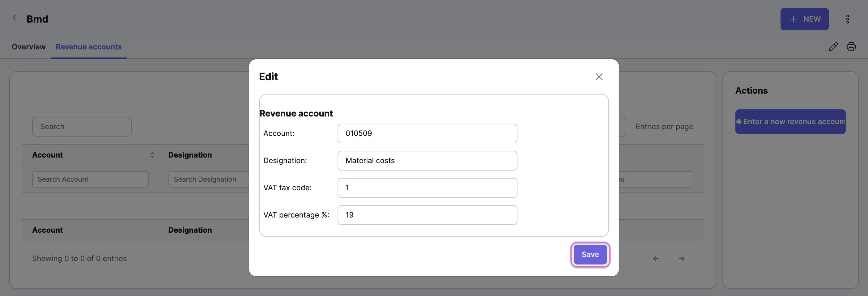Click the pencil edit icon

pyautogui.click(x=833, y=46)
